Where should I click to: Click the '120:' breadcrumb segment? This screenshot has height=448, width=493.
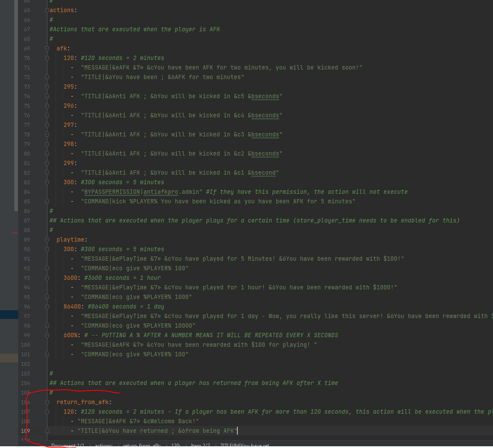pos(176,445)
